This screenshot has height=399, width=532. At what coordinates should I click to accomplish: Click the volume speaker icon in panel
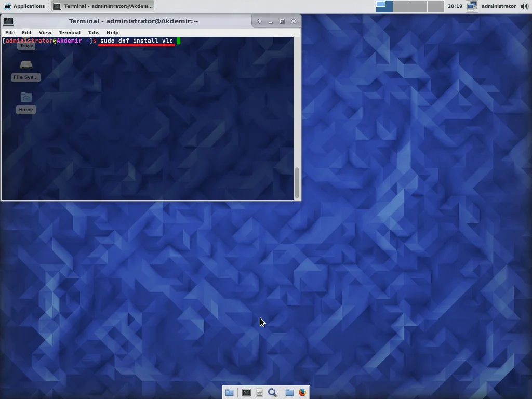tap(524, 6)
